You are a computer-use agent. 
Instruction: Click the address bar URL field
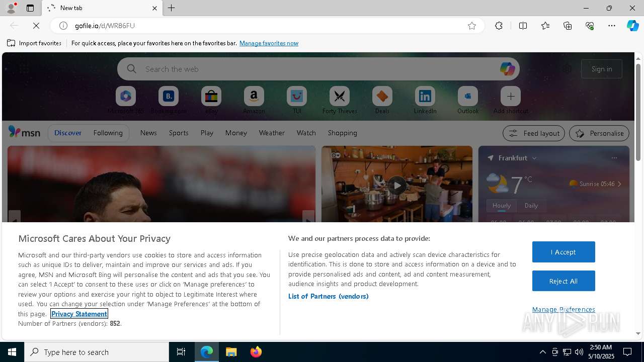point(267,26)
